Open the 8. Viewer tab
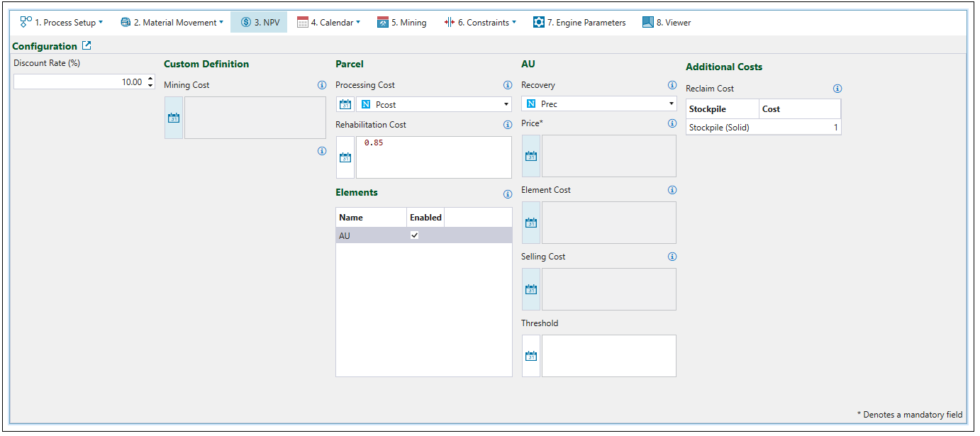The width and height of the screenshot is (980, 436). pos(667,23)
